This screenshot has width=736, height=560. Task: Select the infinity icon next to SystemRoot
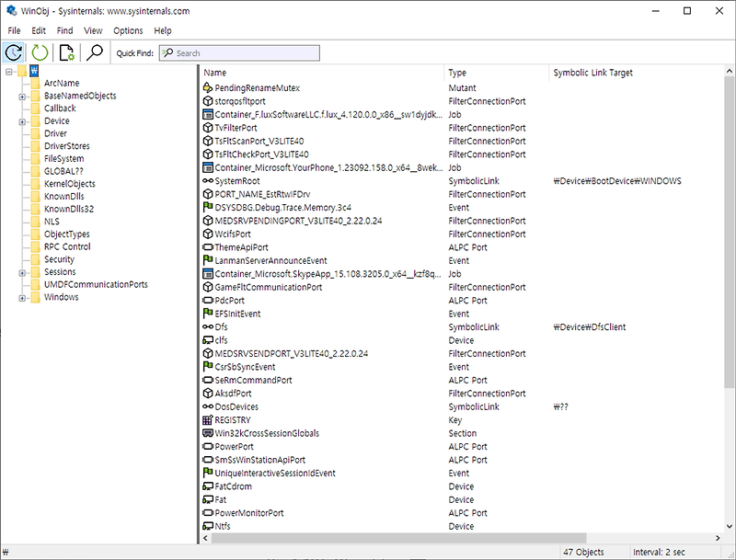208,181
